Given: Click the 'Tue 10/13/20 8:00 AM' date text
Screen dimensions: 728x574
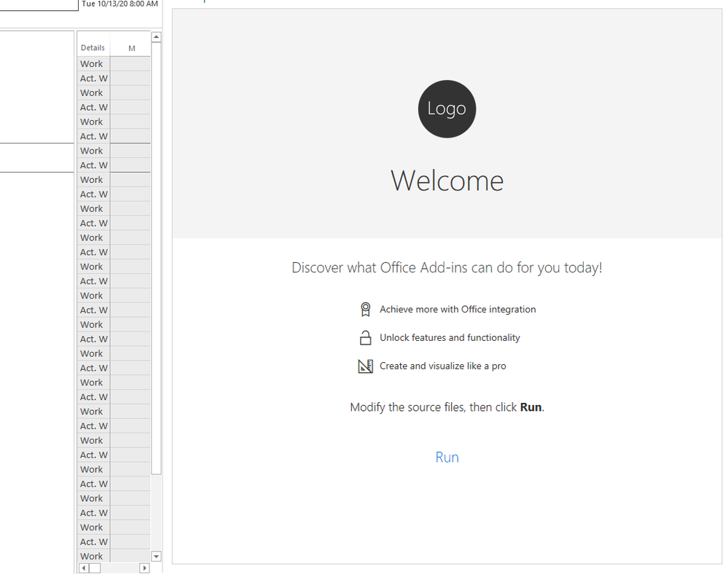Looking at the screenshot, I should [120, 4].
